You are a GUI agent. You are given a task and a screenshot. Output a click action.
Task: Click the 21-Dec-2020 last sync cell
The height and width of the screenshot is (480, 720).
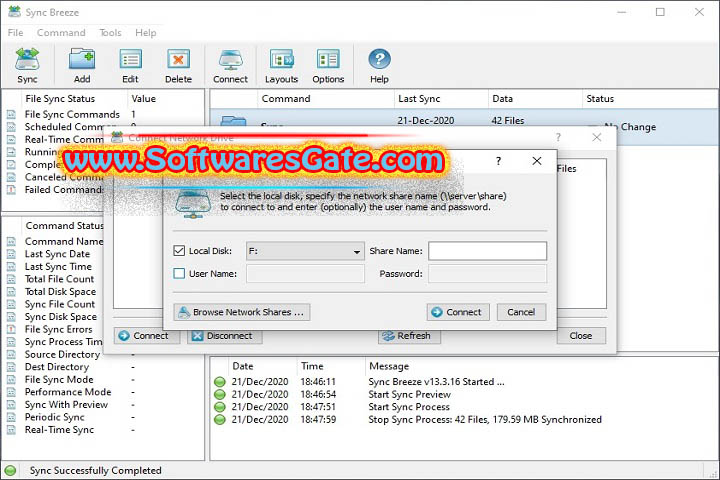pos(426,120)
